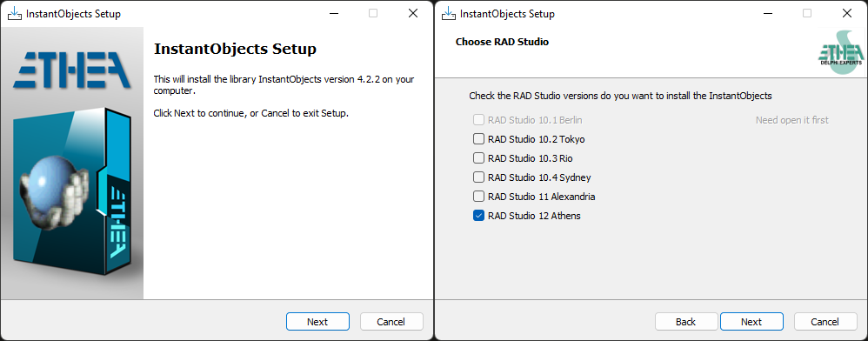Screen dimensions: 868x341
Task: Click 'Click Next to continue' instruction text
Action: click(250, 113)
